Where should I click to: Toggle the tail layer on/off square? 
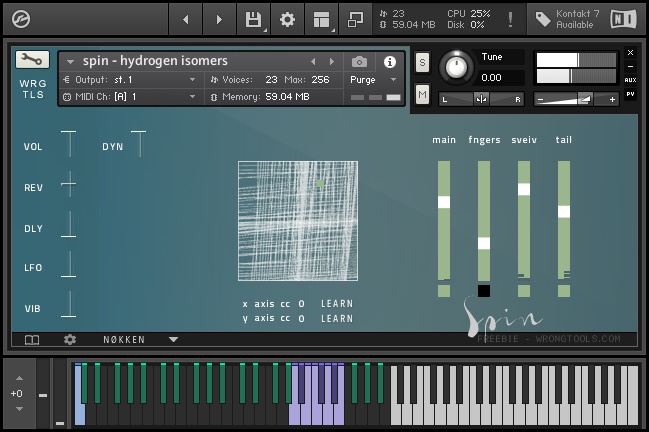tap(564, 290)
